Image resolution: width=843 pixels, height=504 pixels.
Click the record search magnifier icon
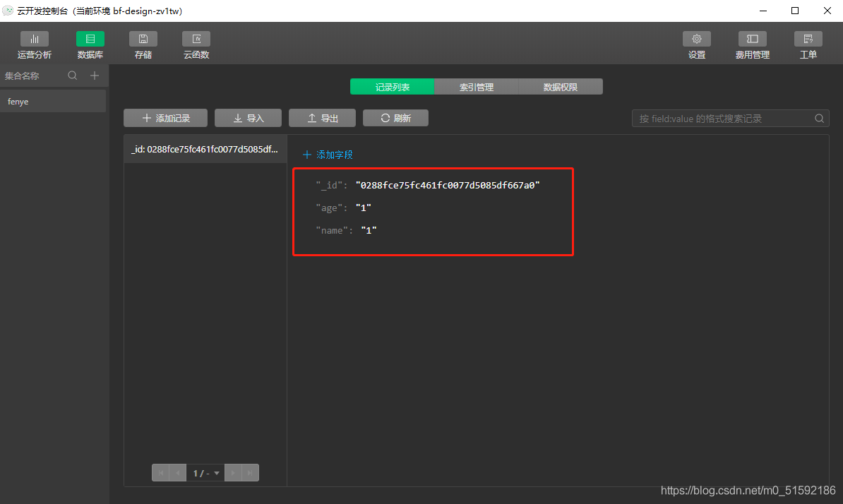click(819, 119)
